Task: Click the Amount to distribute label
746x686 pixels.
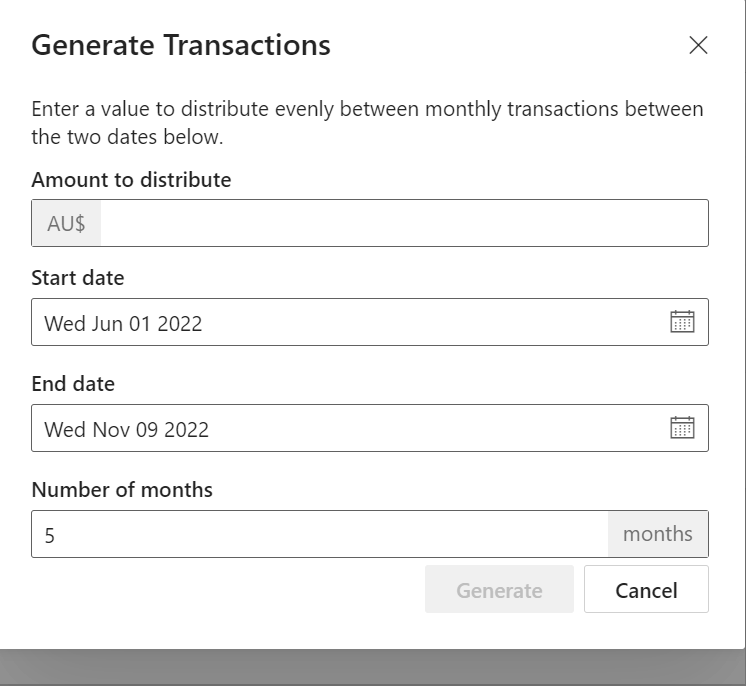Action: coord(131,180)
